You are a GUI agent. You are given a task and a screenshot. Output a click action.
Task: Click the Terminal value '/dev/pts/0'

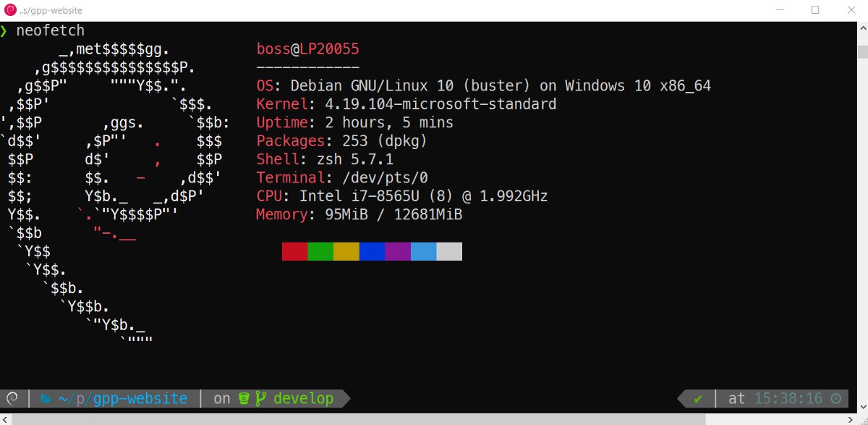pyautogui.click(x=385, y=177)
